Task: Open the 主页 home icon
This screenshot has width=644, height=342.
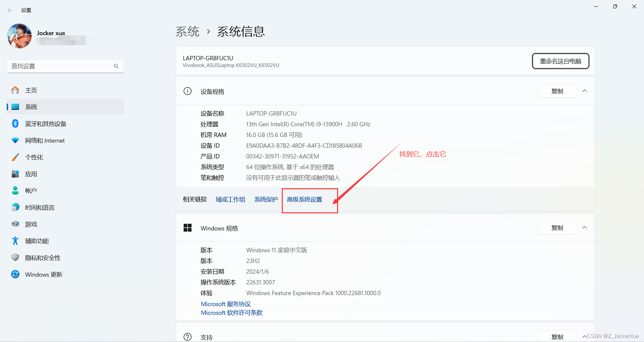Action: coord(15,90)
